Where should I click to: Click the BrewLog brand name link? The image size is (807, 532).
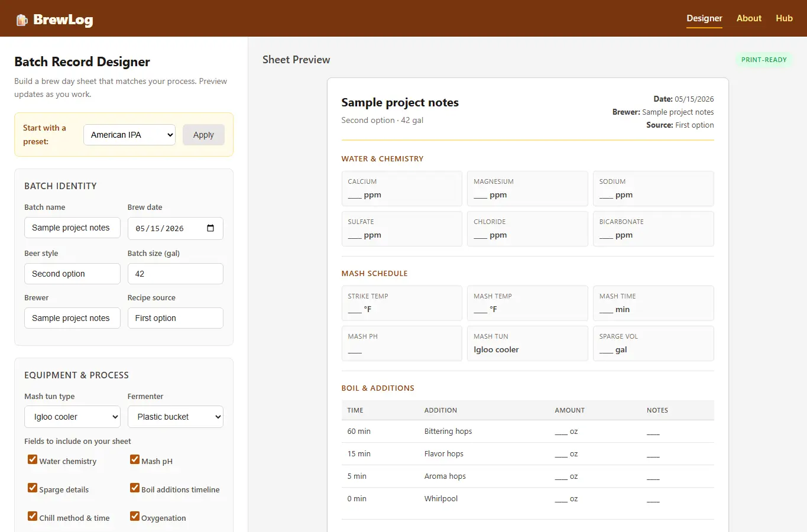63,20
